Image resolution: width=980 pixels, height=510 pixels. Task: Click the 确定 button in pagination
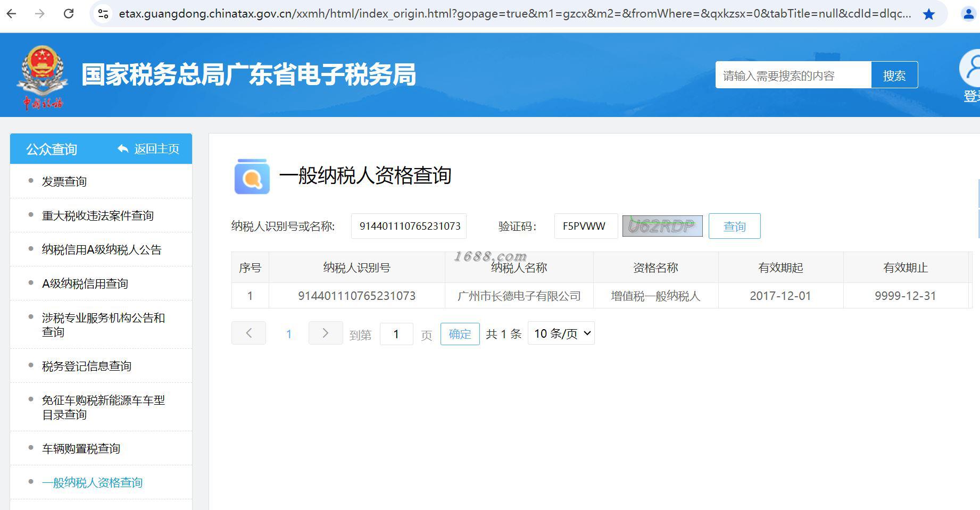460,334
